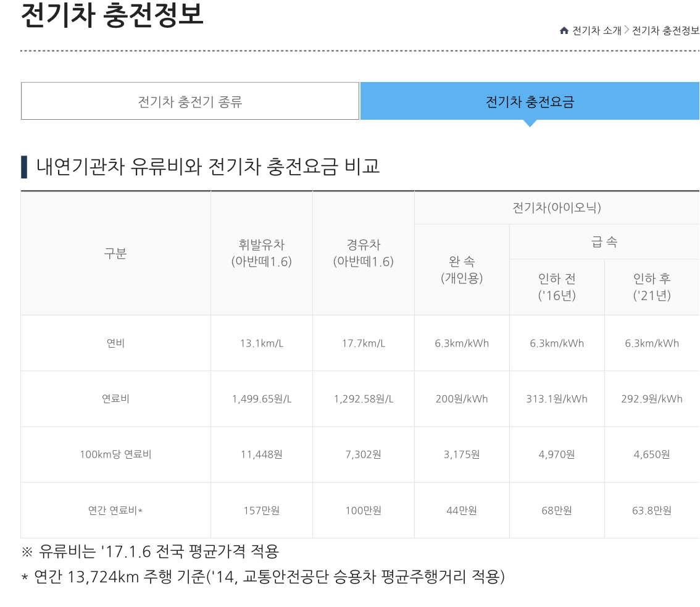Click the 100km당 연료비 row label
The image size is (700, 607).
[x=115, y=454]
